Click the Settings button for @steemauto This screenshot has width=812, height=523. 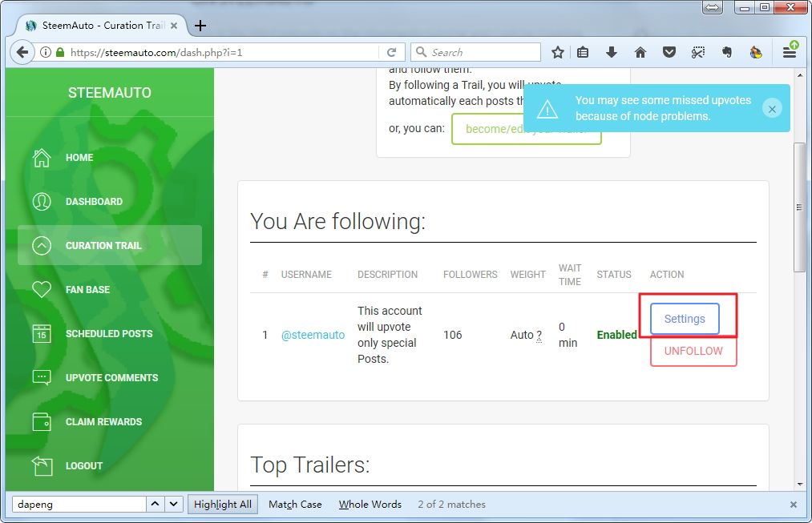[x=685, y=319]
